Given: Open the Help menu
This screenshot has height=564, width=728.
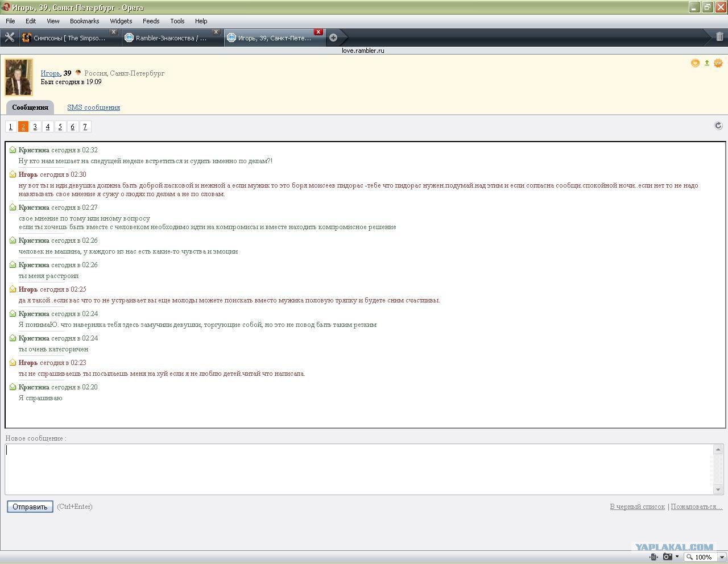Looking at the screenshot, I should [x=201, y=21].
